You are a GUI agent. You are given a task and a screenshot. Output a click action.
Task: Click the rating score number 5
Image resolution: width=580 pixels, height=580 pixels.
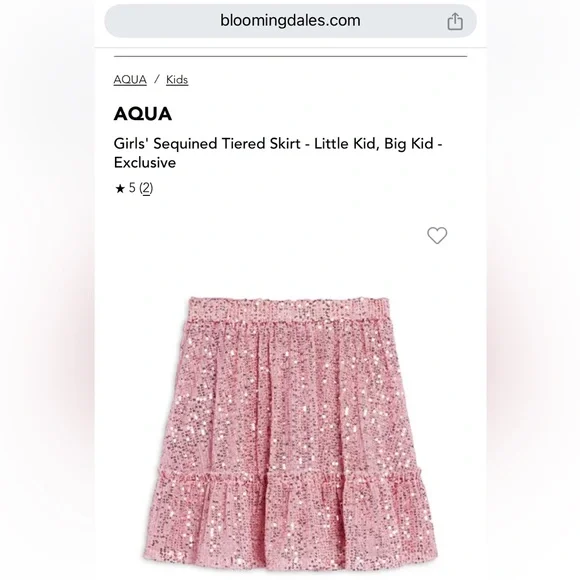[x=132, y=188]
